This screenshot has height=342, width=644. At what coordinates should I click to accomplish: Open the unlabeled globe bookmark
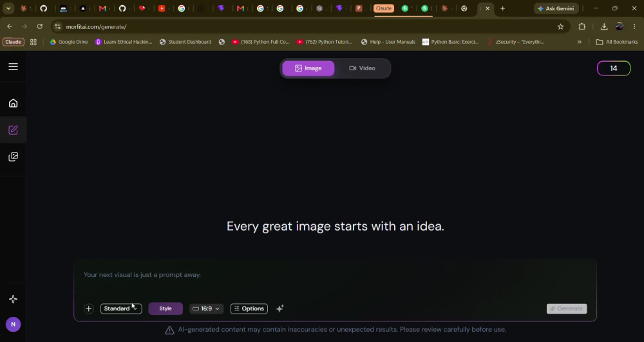pos(222,42)
